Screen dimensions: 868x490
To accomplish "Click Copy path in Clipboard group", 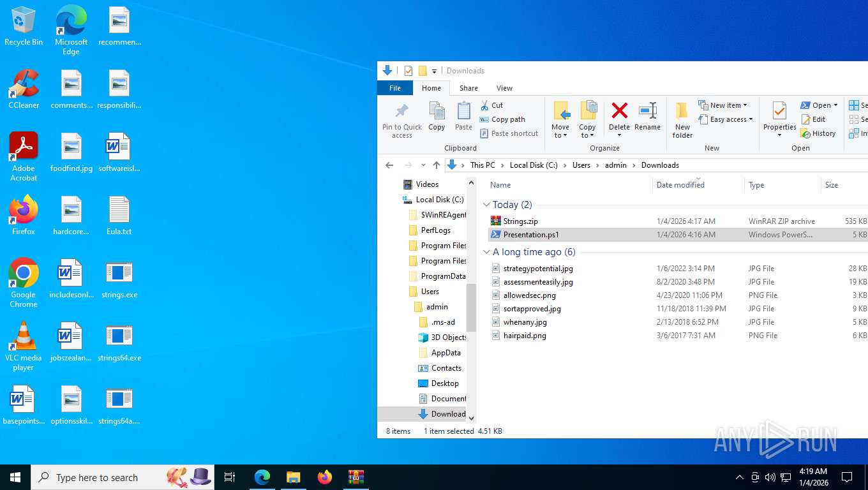I will pyautogui.click(x=502, y=119).
